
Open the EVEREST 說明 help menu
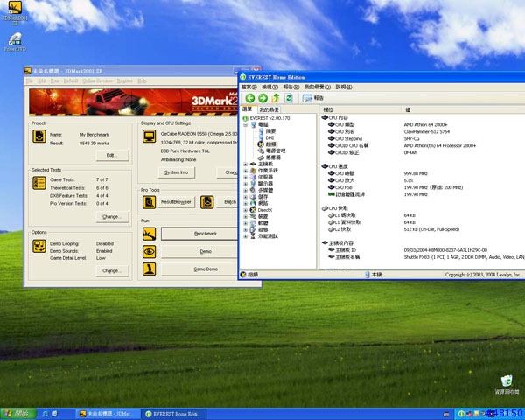pos(344,87)
